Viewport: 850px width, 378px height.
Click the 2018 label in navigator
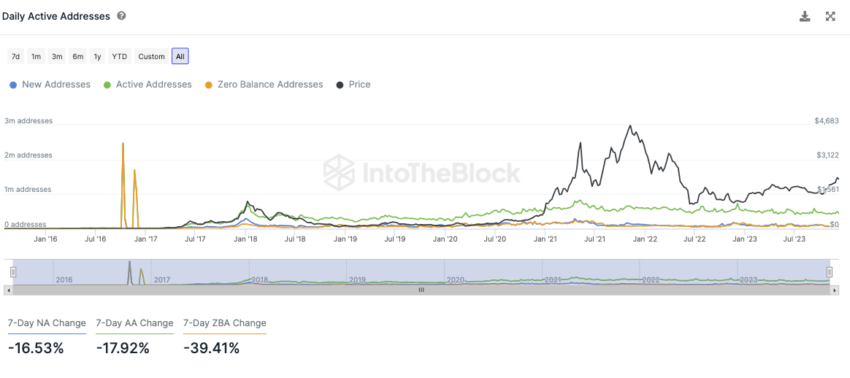tap(260, 280)
